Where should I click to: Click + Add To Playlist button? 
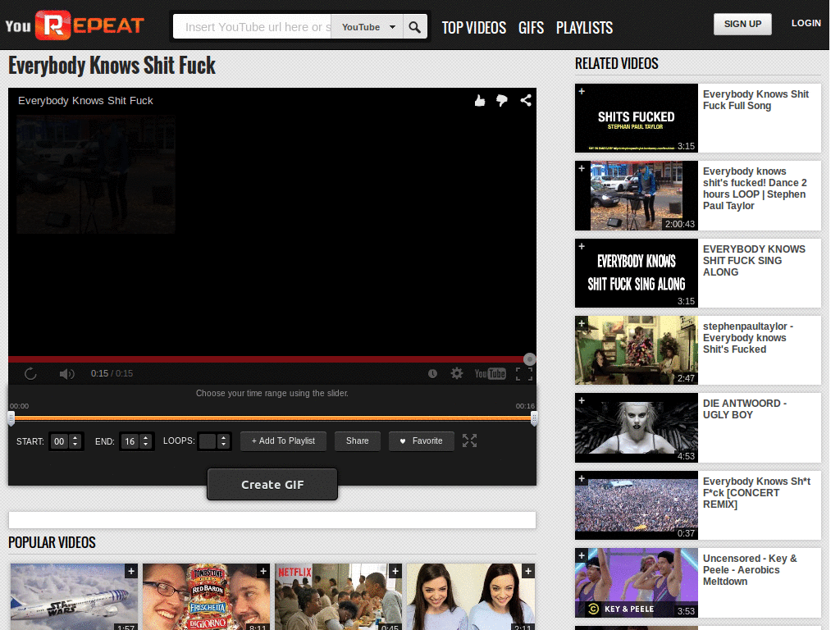point(283,441)
